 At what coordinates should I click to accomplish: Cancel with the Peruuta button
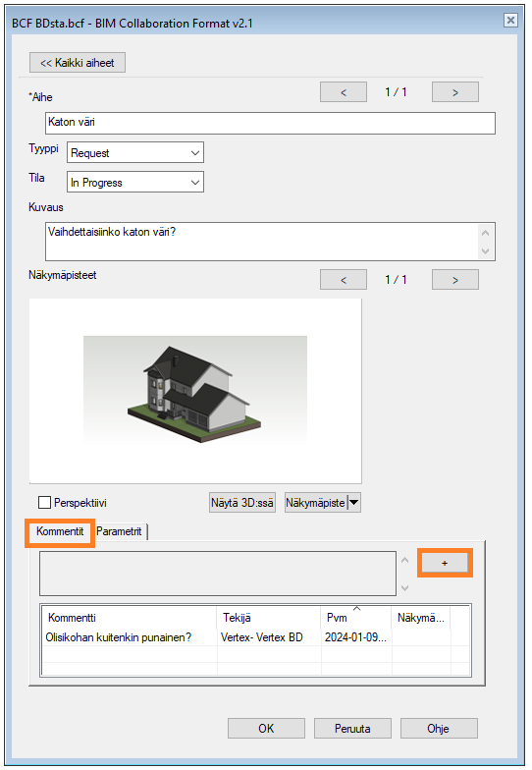pos(352,729)
